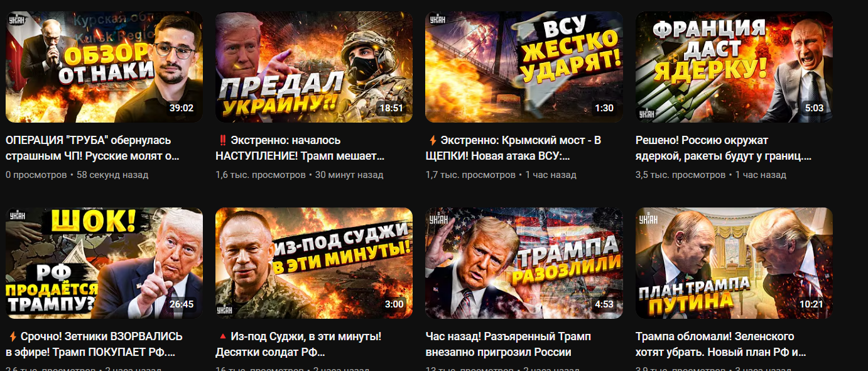This screenshot has width=868, height=371.
Task: Open the 'ФРАНЦИЯ ДАСТ ЯДЕРКУ' video thumbnail
Action: 734,67
